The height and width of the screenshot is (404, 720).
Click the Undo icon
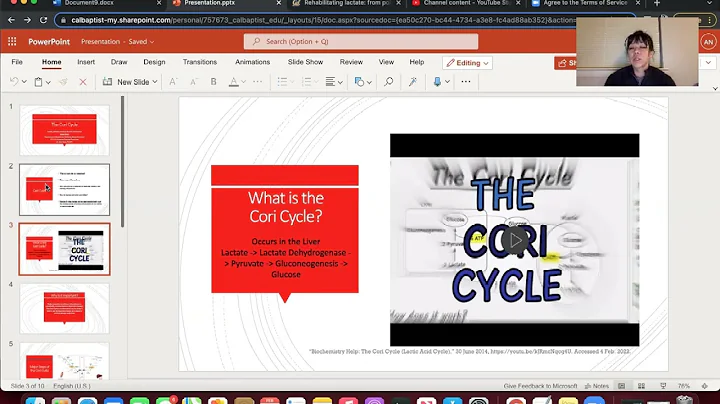pyautogui.click(x=14, y=82)
